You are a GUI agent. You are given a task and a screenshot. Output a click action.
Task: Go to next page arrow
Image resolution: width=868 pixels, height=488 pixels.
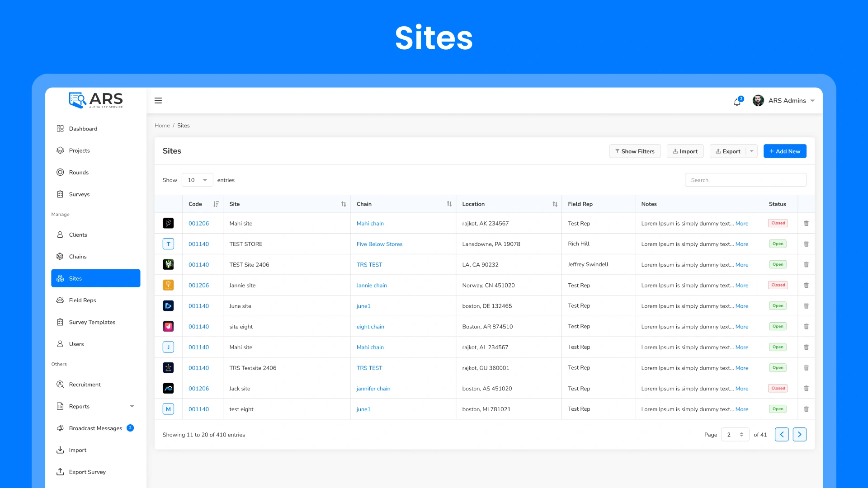pos(800,435)
